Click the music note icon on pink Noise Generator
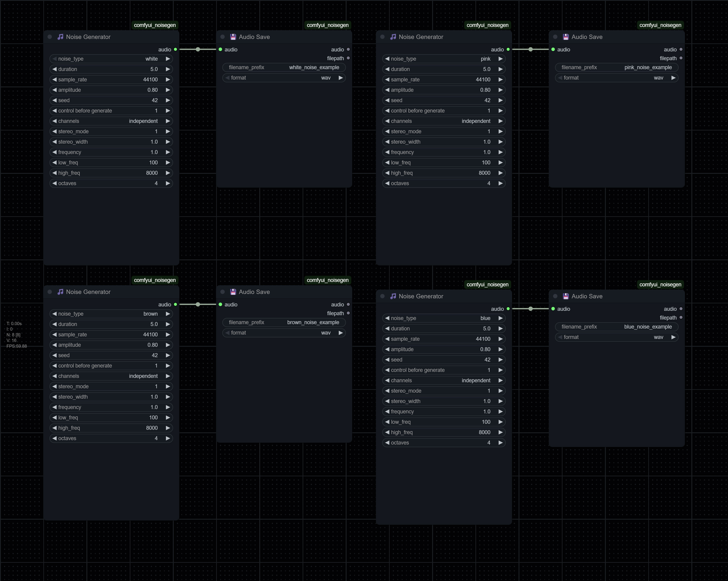This screenshot has height=581, width=728. [393, 37]
